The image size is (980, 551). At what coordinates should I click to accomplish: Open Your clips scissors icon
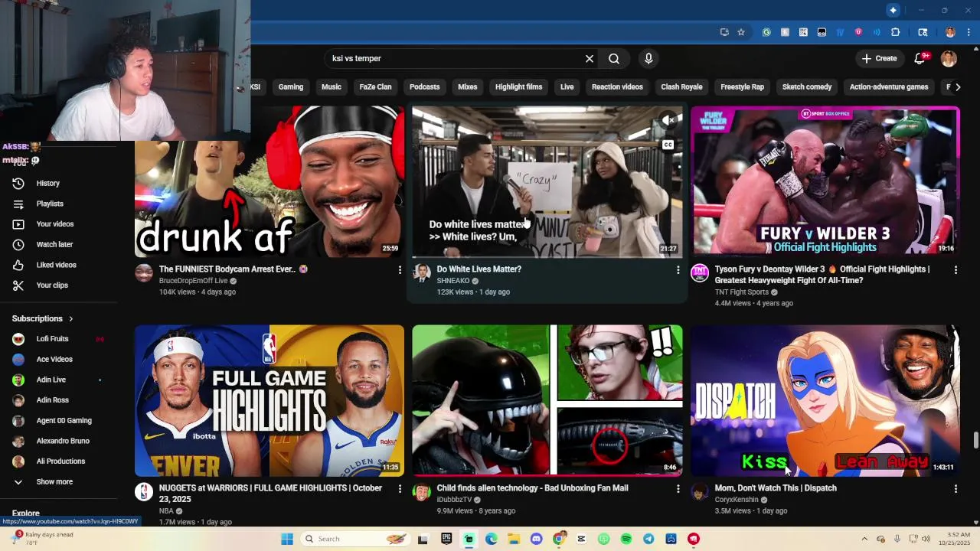pos(18,285)
